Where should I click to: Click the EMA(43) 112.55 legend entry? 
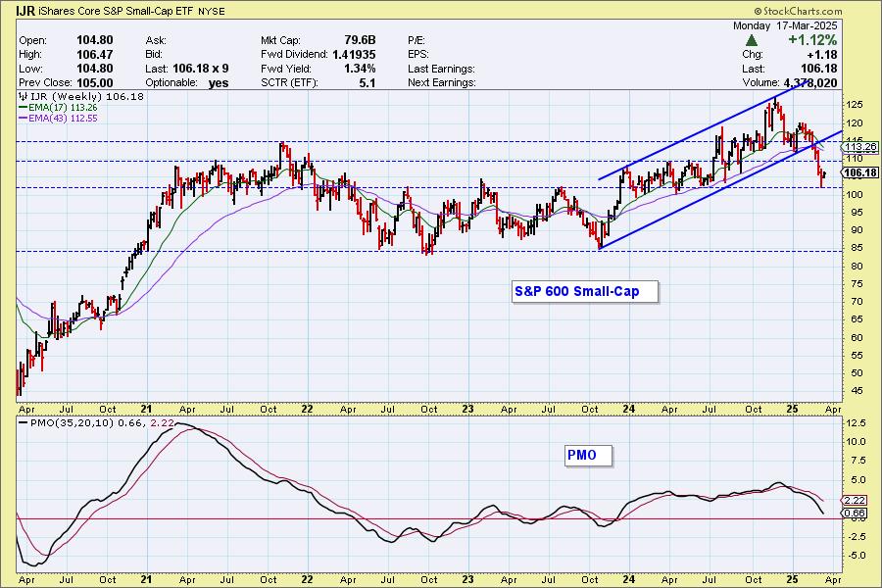58,119
